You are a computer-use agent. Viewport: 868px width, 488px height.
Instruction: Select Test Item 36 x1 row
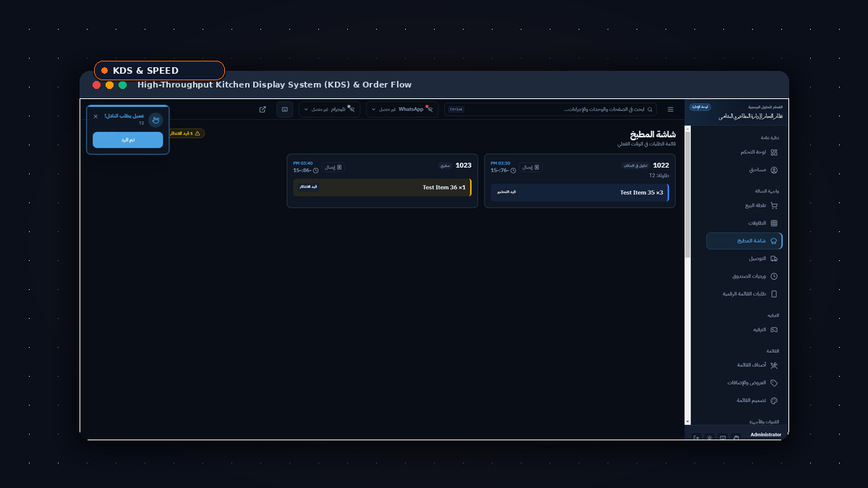383,187
